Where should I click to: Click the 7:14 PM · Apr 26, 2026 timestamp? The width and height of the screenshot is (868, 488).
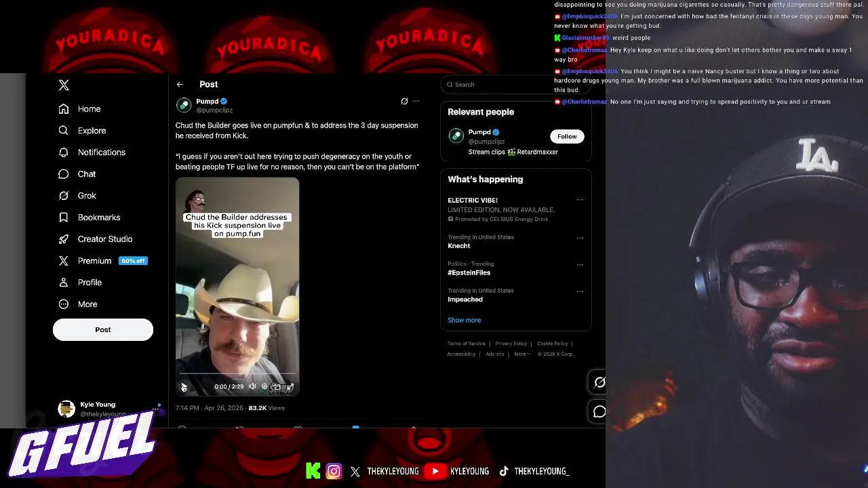tap(209, 408)
